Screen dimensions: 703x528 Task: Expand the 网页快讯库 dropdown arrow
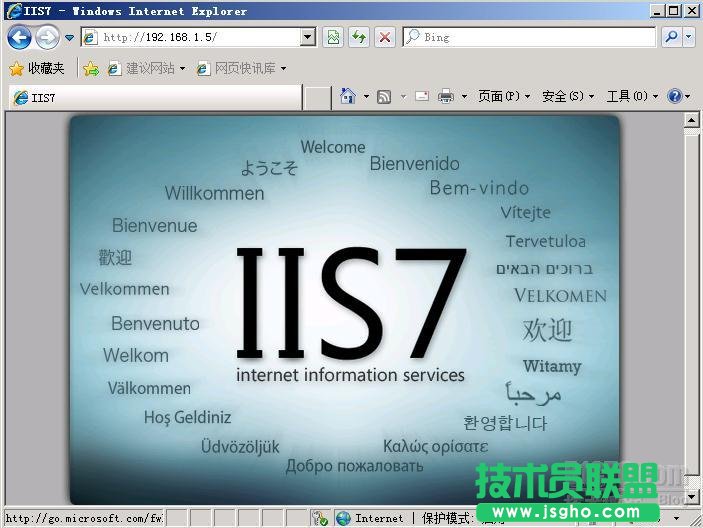tap(283, 69)
